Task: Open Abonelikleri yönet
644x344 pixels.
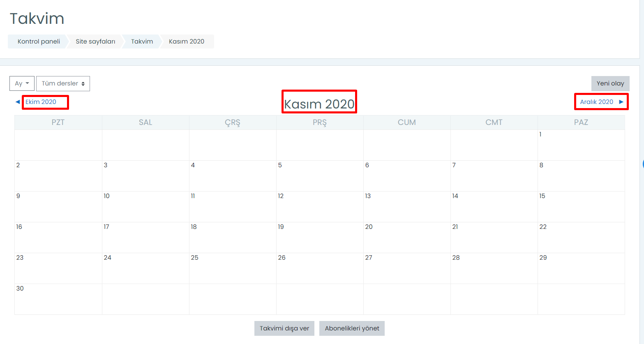Action: (352, 328)
